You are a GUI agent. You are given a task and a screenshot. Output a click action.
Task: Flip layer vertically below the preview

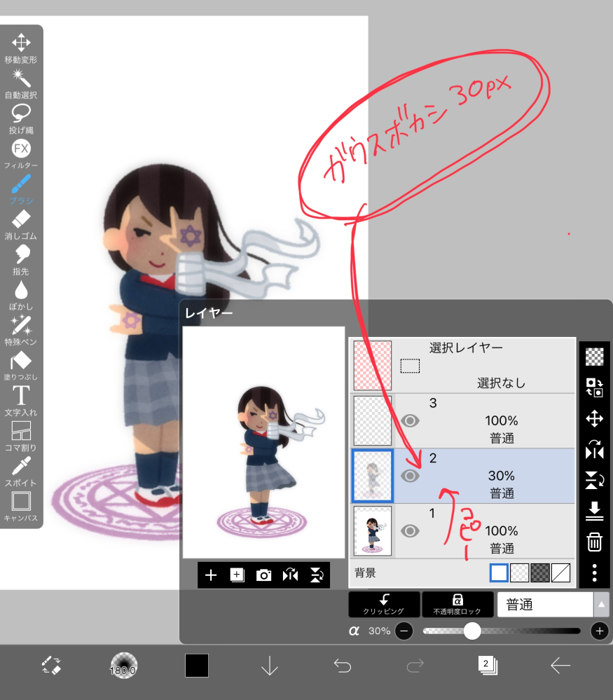(317, 575)
